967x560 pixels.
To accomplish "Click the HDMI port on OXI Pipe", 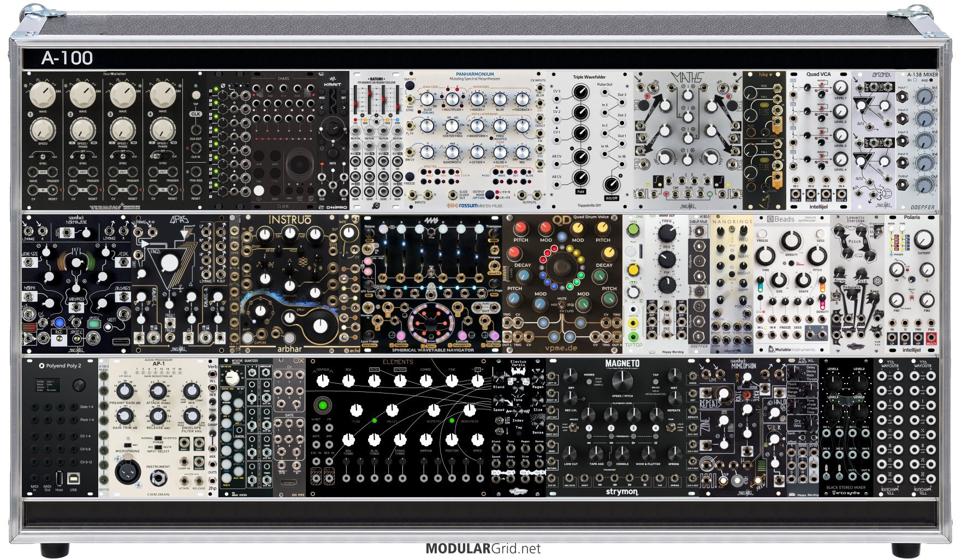I will pyautogui.click(x=289, y=482).
